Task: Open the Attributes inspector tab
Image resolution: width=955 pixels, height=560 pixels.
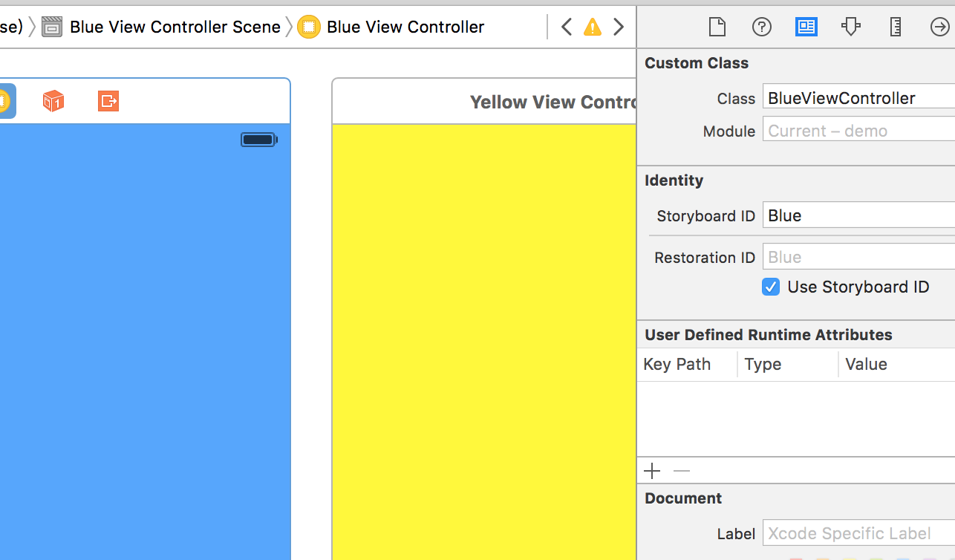Action: (851, 27)
